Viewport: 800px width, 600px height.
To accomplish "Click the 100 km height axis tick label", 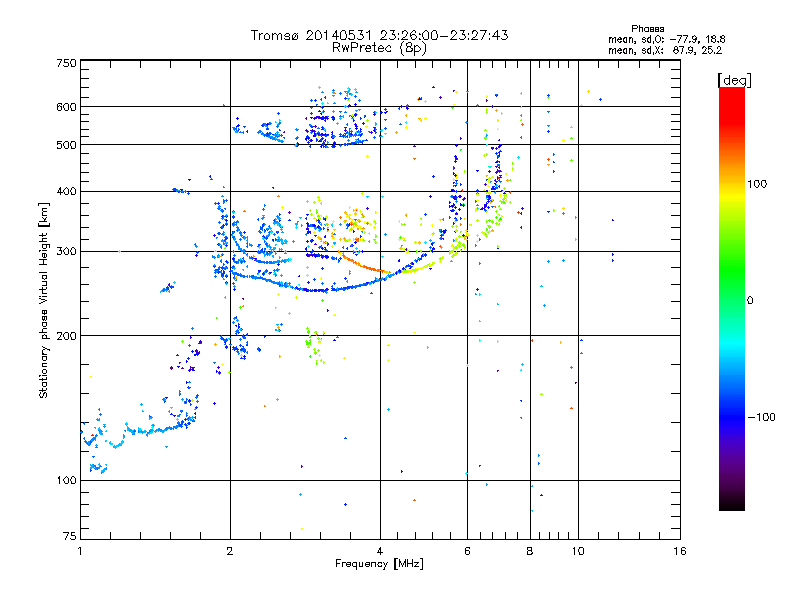I will pyautogui.click(x=66, y=480).
